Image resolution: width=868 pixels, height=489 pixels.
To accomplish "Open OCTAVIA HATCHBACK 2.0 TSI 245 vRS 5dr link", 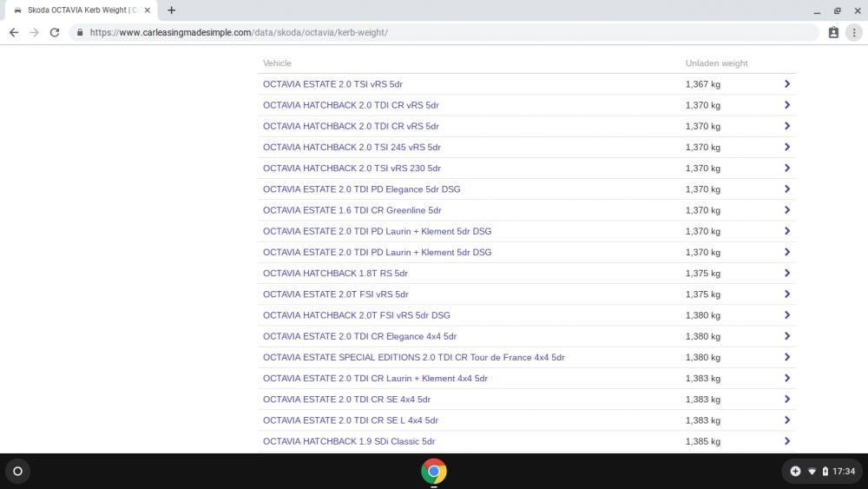I will click(352, 148).
